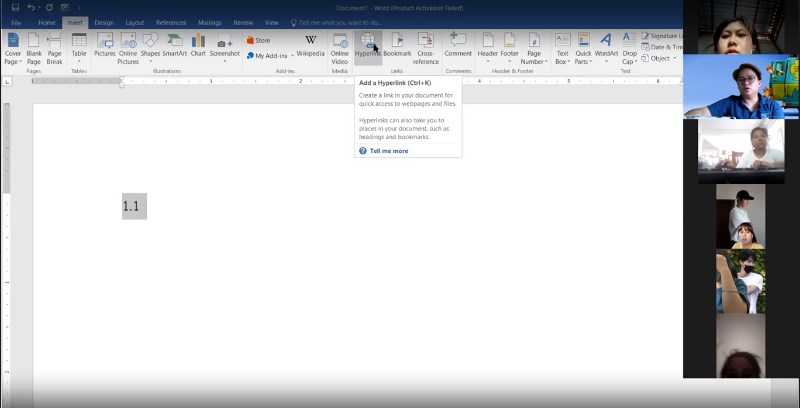Image resolution: width=800 pixels, height=408 pixels.
Task: Add a Comment from ribbon
Action: [458, 45]
